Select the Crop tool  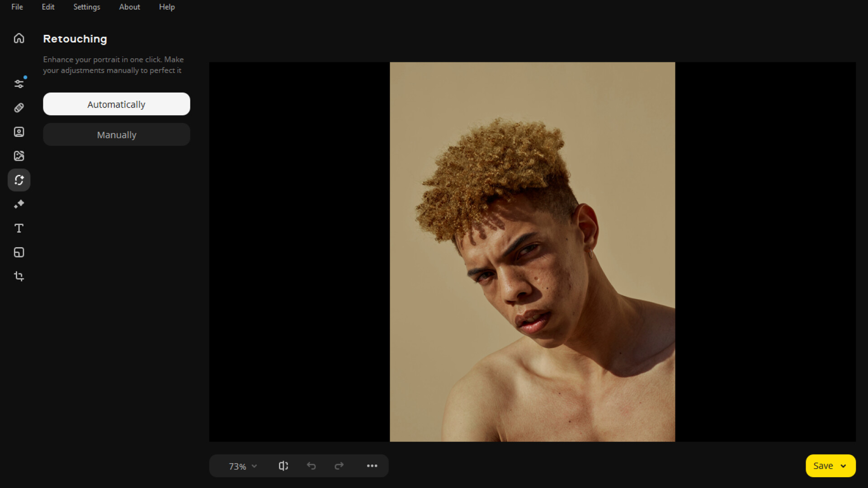[19, 276]
